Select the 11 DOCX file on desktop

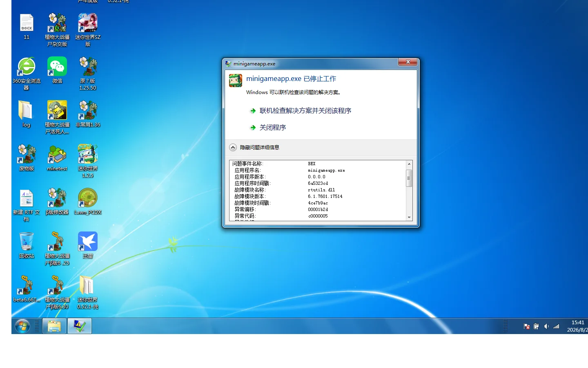tap(27, 27)
